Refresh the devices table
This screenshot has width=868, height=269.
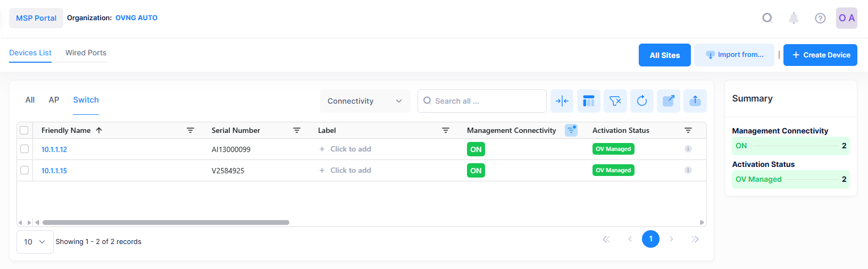point(642,101)
